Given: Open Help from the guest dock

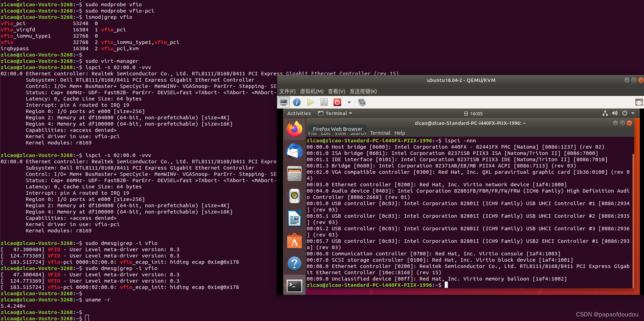Looking at the screenshot, I should [294, 263].
